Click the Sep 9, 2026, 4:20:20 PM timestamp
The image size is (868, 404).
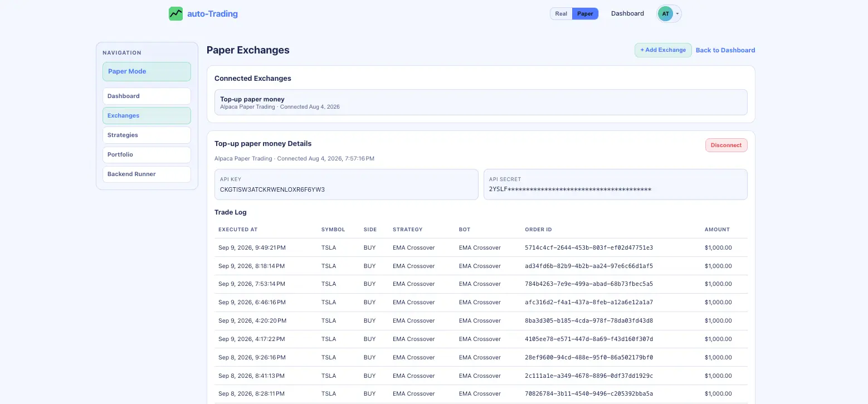[x=252, y=321]
